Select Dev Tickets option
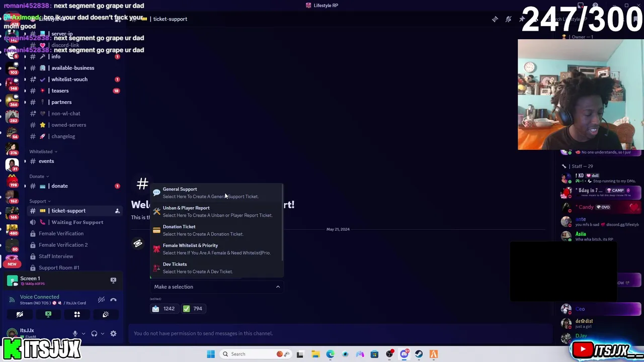Image resolution: width=644 pixels, height=362 pixels. click(x=216, y=267)
